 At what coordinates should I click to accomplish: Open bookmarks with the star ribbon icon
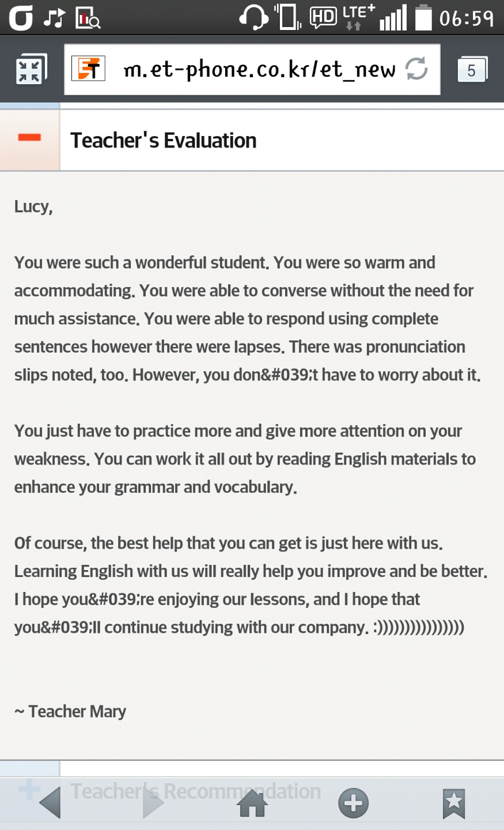454,803
